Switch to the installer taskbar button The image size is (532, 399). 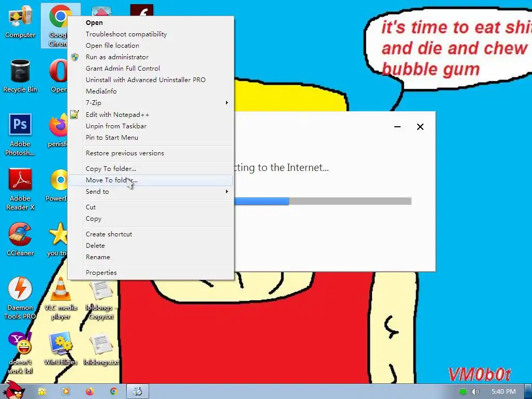click(137, 392)
